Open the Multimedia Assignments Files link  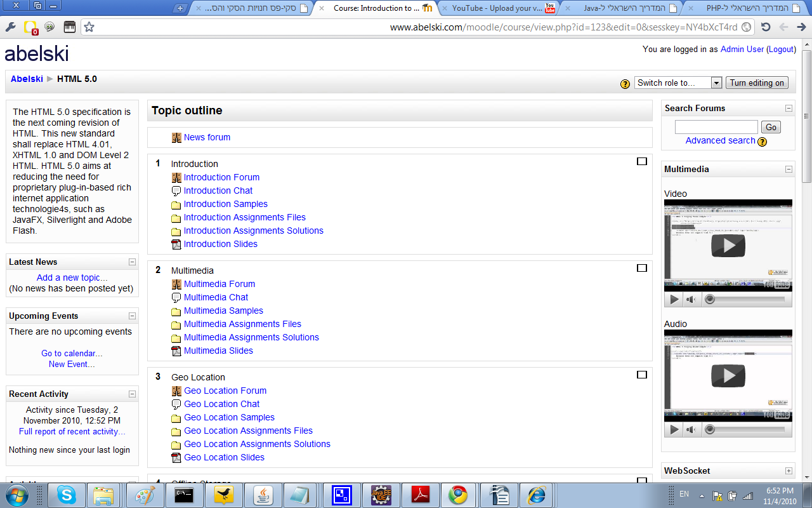[242, 324]
